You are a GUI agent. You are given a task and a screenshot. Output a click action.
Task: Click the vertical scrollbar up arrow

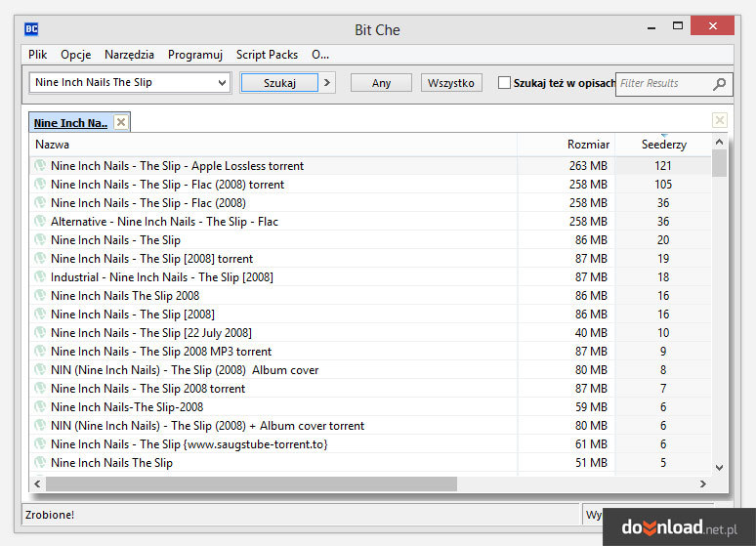click(719, 142)
